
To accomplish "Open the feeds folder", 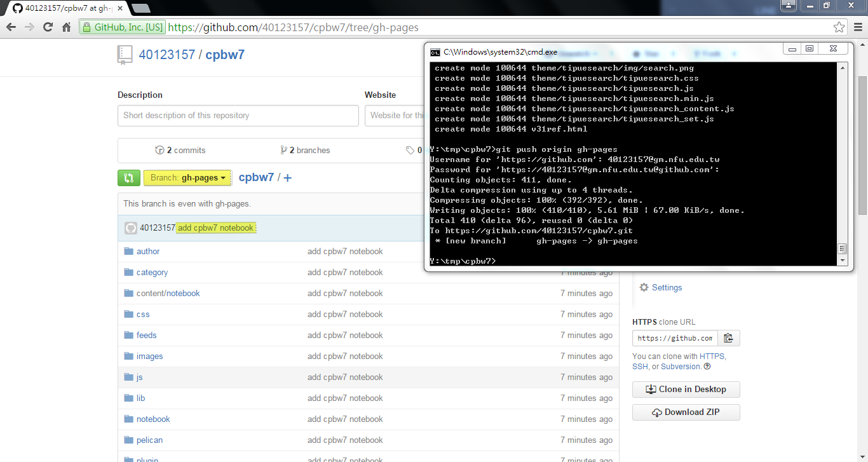I will (x=146, y=336).
